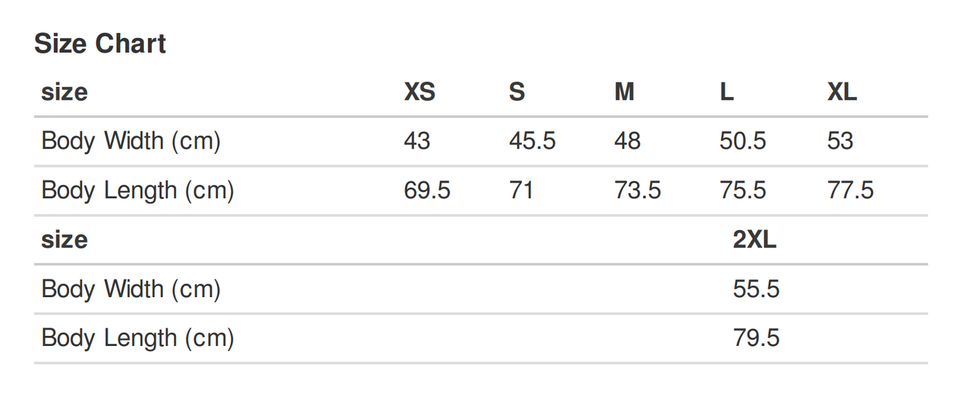The image size is (980, 403).
Task: Select the 71 body length cell
Action: click(x=521, y=191)
